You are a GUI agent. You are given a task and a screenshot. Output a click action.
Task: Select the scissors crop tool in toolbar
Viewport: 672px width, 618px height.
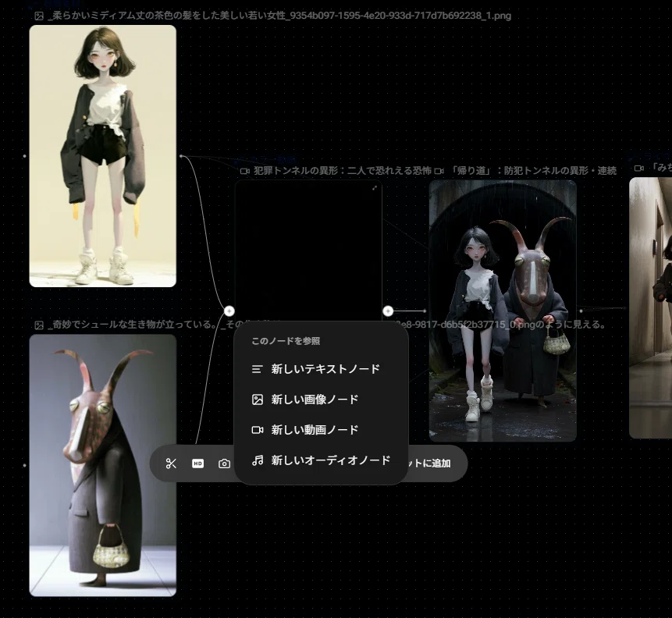(171, 463)
